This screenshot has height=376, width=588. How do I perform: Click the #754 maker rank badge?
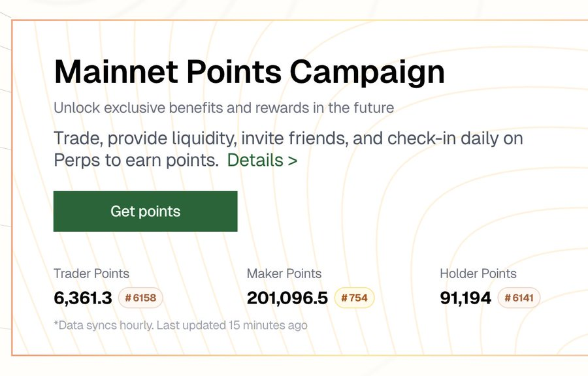354,298
